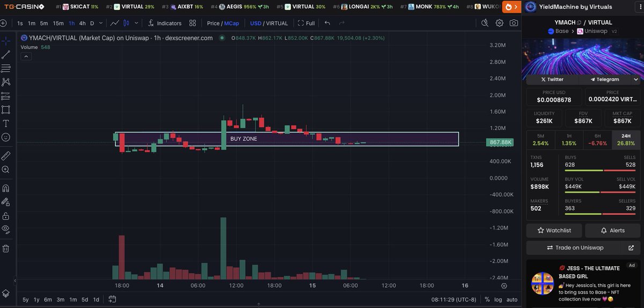Collapse the drawing toolbar side handle
Image resolution: width=644 pixels, height=308 pixels.
(15, 281)
